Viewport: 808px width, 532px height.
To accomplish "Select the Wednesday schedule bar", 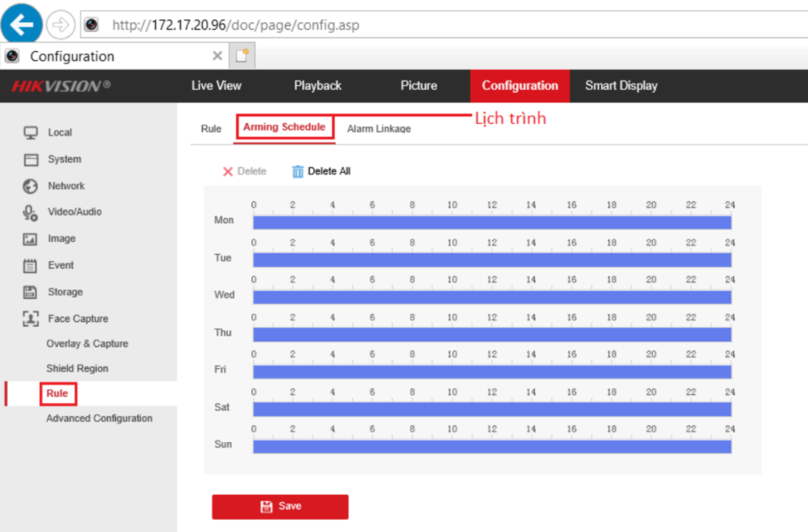I will (x=492, y=297).
